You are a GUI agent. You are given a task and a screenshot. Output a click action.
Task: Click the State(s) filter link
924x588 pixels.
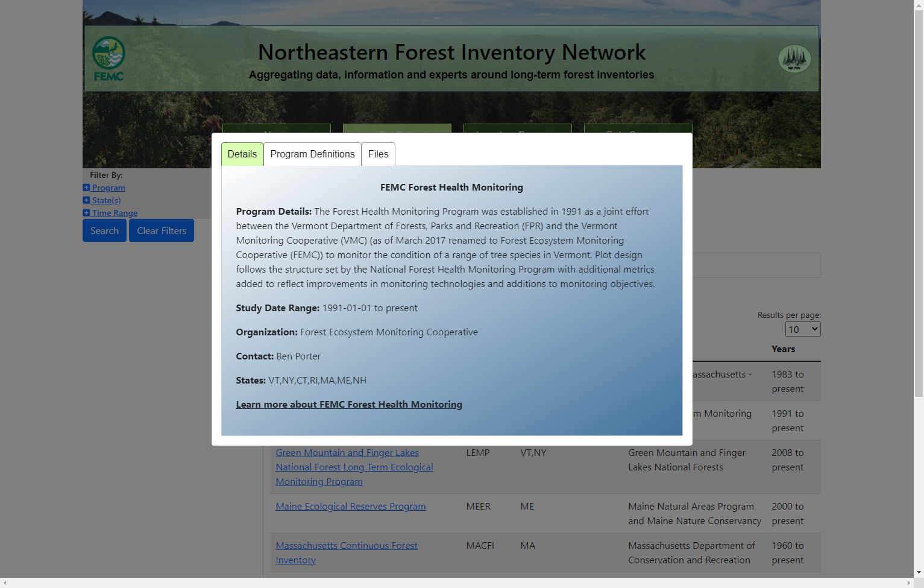click(x=106, y=200)
